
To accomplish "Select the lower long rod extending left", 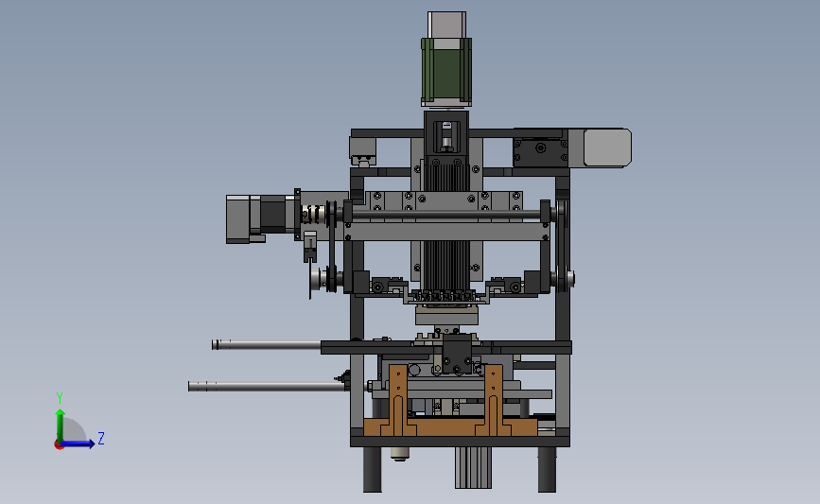I will [267, 387].
